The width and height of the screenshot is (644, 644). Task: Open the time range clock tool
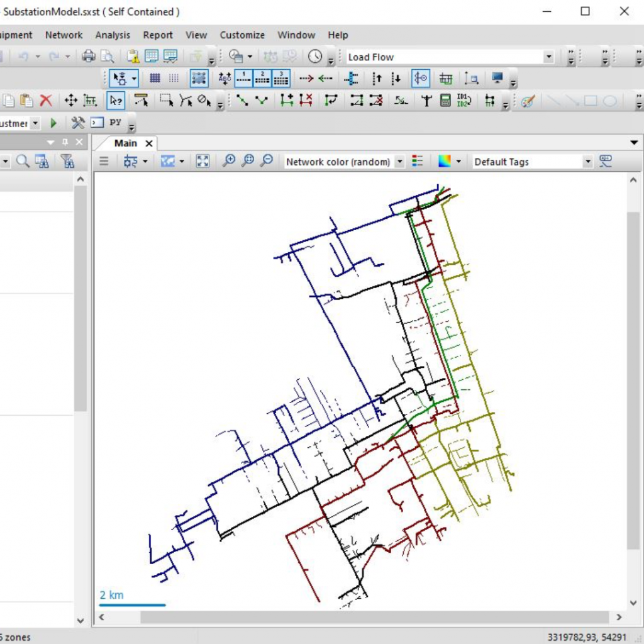coord(314,57)
